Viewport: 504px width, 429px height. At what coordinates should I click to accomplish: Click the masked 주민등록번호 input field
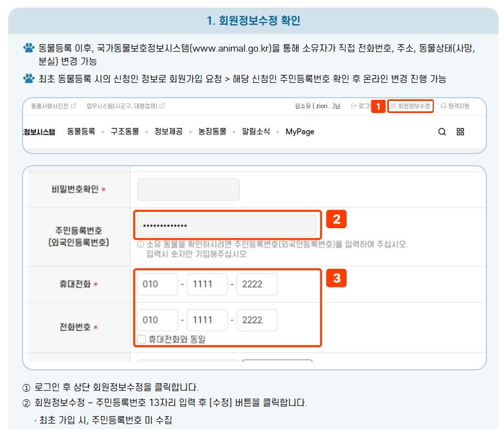pos(227,225)
